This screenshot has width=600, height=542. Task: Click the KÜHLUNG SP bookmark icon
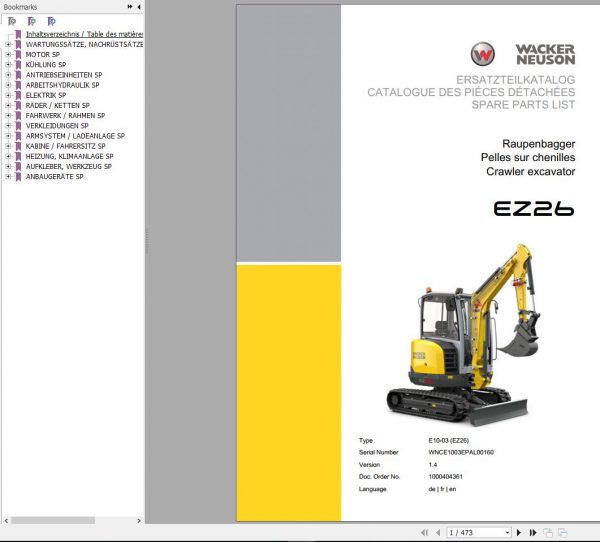coord(18,65)
